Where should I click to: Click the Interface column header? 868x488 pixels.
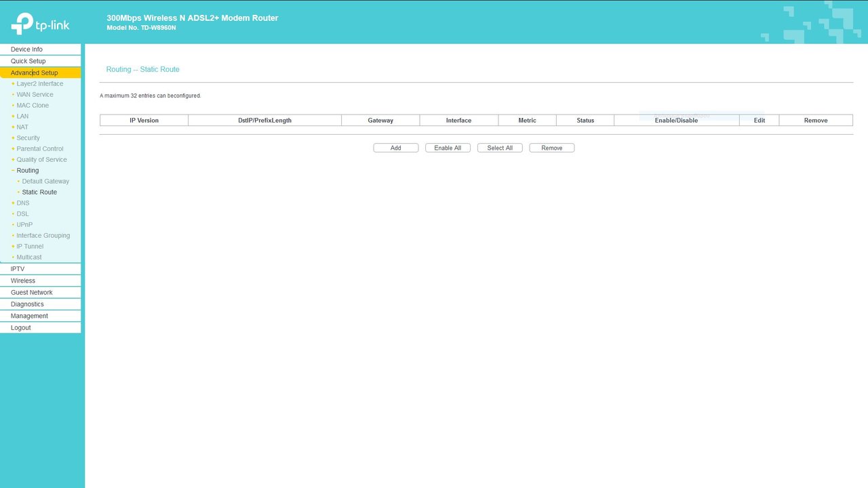tap(459, 121)
